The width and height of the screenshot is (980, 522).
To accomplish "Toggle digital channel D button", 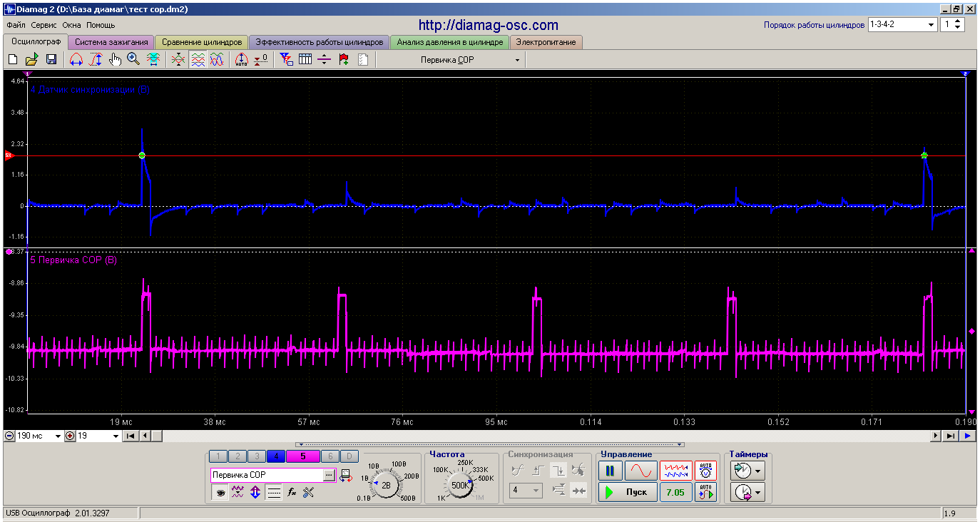I will pyautogui.click(x=348, y=456).
